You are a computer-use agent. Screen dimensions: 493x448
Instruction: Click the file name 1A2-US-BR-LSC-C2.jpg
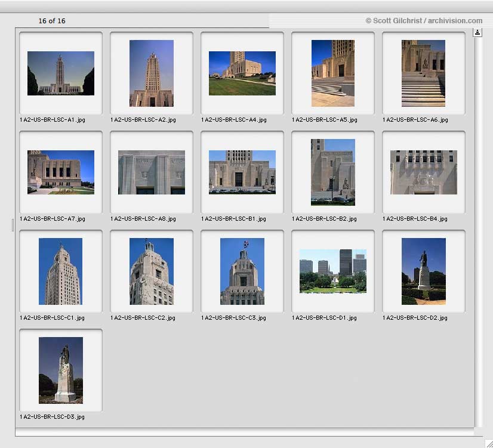[143, 317]
